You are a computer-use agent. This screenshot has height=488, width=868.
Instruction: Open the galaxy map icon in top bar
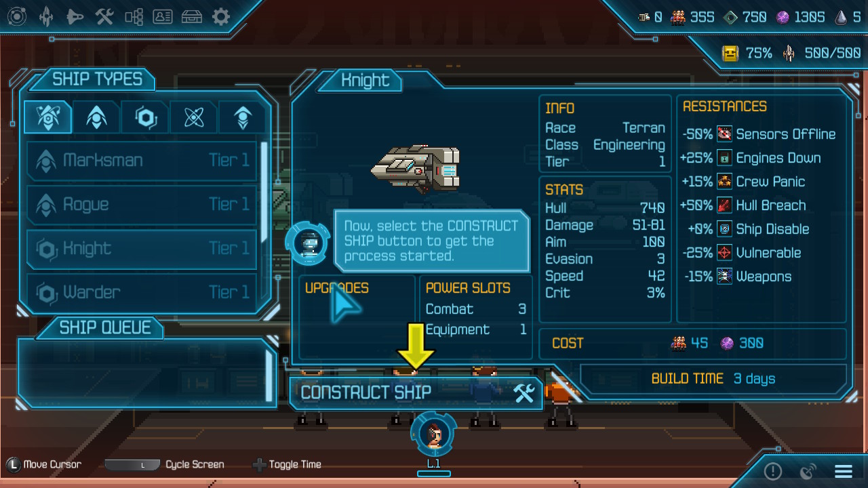[16, 16]
